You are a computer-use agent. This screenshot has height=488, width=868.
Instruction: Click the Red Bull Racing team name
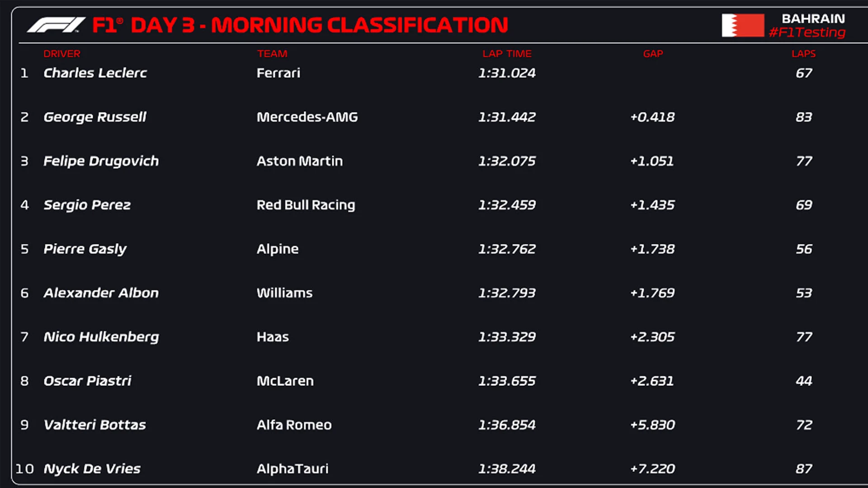coord(306,205)
